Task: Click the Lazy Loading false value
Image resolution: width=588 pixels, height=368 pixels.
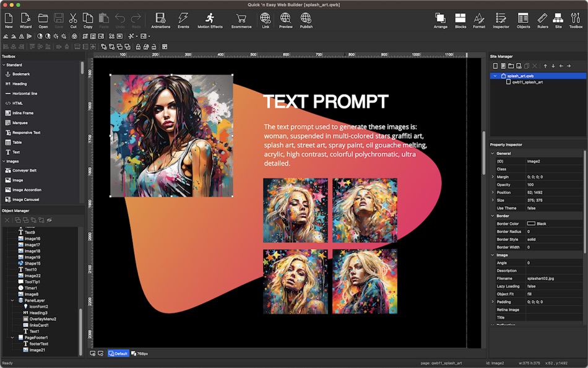Action: pos(554,286)
